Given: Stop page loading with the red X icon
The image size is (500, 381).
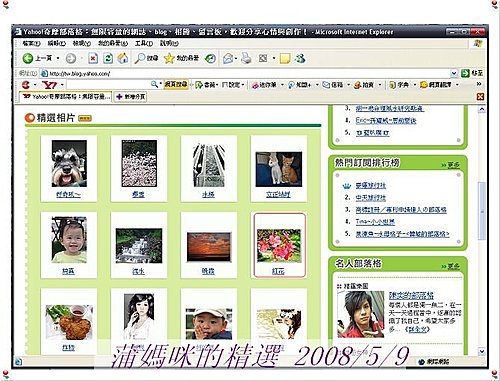Looking at the screenshot, I should (93, 59).
